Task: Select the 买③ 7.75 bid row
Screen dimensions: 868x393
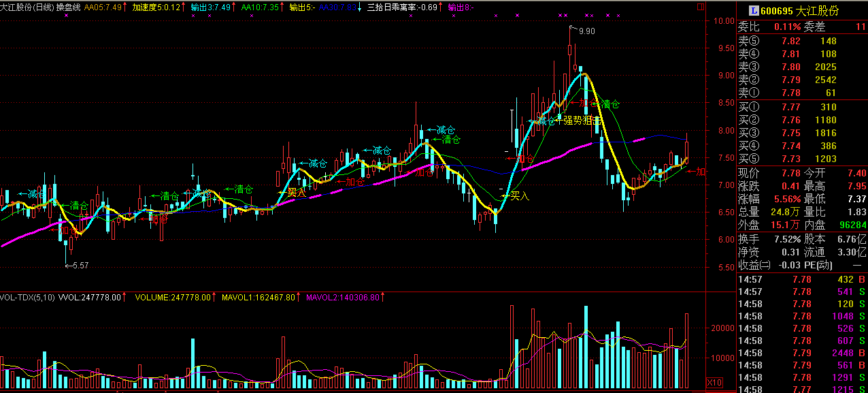Action: (x=802, y=133)
